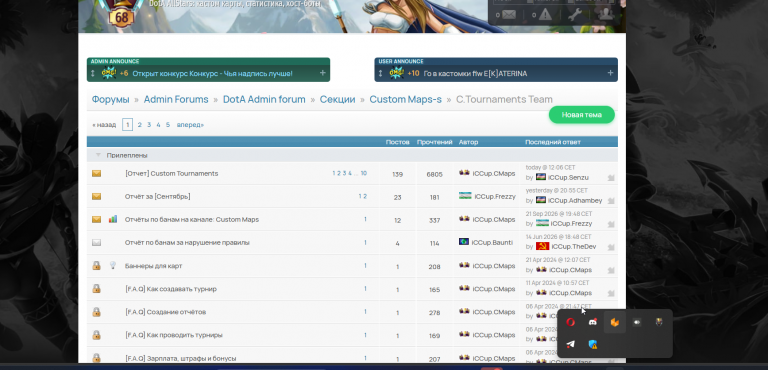
Task: Go to page 5 of topic list
Action: point(168,125)
